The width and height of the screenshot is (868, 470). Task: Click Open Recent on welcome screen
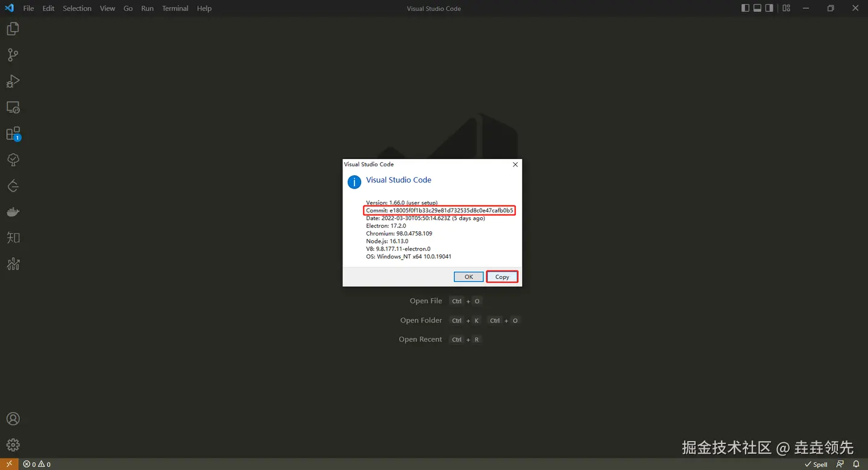click(x=421, y=339)
